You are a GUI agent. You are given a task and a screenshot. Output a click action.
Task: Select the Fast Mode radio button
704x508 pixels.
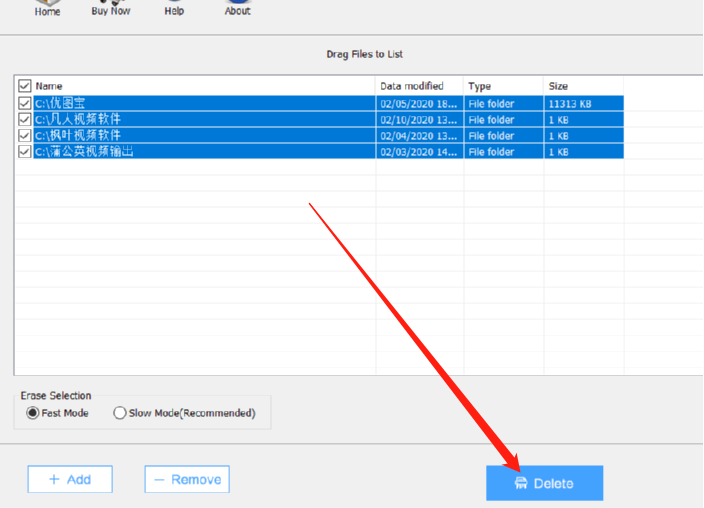tap(33, 413)
